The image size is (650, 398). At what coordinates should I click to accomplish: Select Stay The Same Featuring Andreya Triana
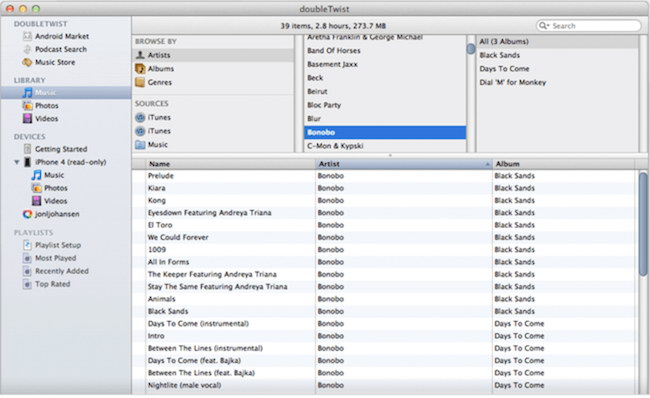coord(218,287)
